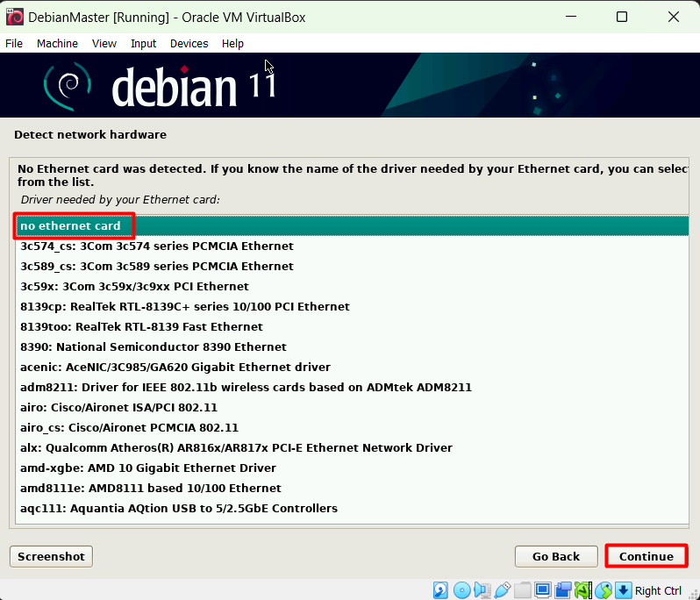Select 8139too RealTek Fast Ethernet driver
The width and height of the screenshot is (700, 600).
pyautogui.click(x=352, y=326)
